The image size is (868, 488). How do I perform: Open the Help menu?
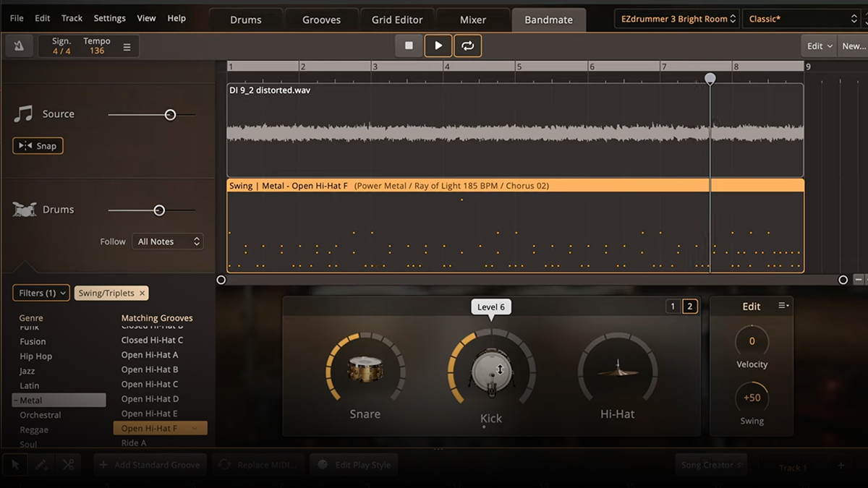(176, 18)
